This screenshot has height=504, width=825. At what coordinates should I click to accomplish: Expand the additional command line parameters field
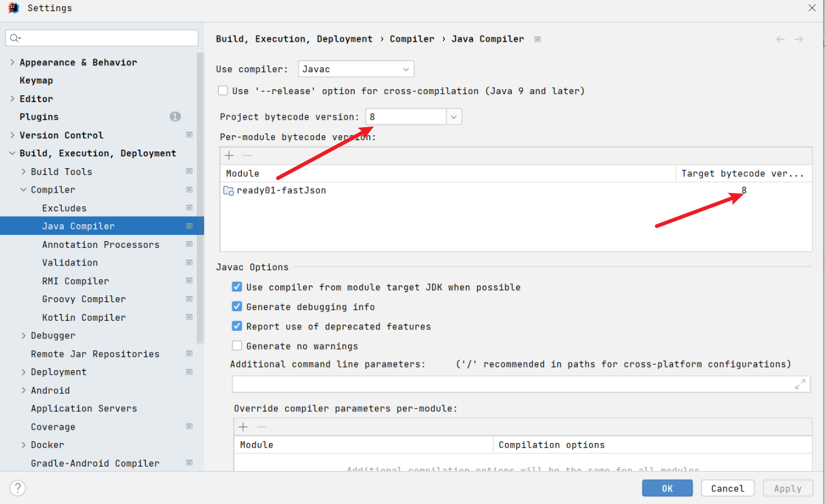tap(800, 384)
